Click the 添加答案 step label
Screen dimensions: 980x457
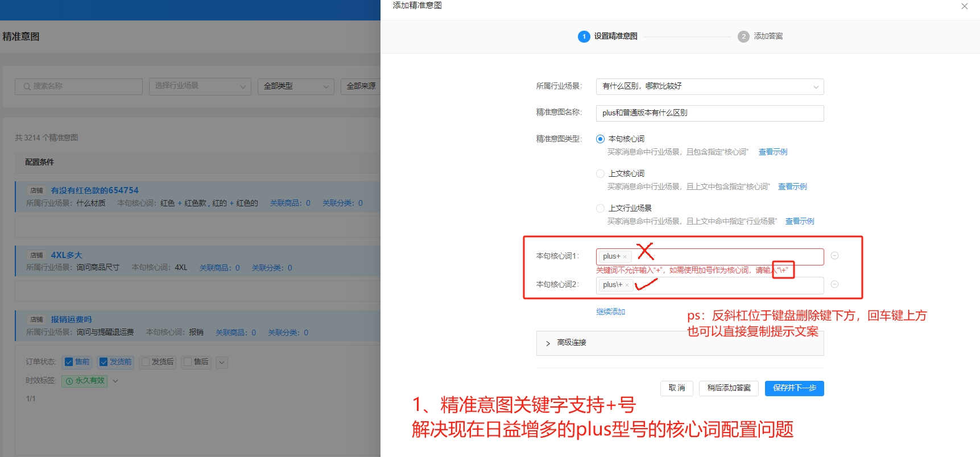[768, 36]
